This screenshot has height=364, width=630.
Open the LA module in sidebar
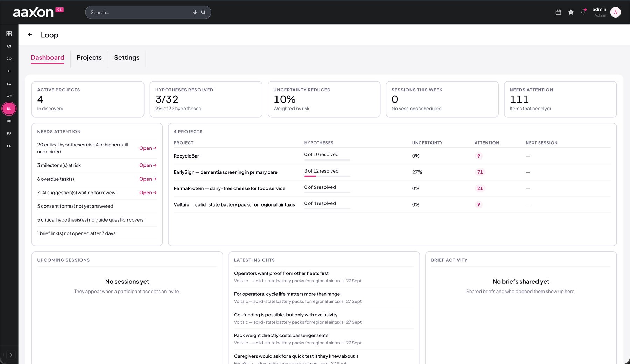point(9,146)
